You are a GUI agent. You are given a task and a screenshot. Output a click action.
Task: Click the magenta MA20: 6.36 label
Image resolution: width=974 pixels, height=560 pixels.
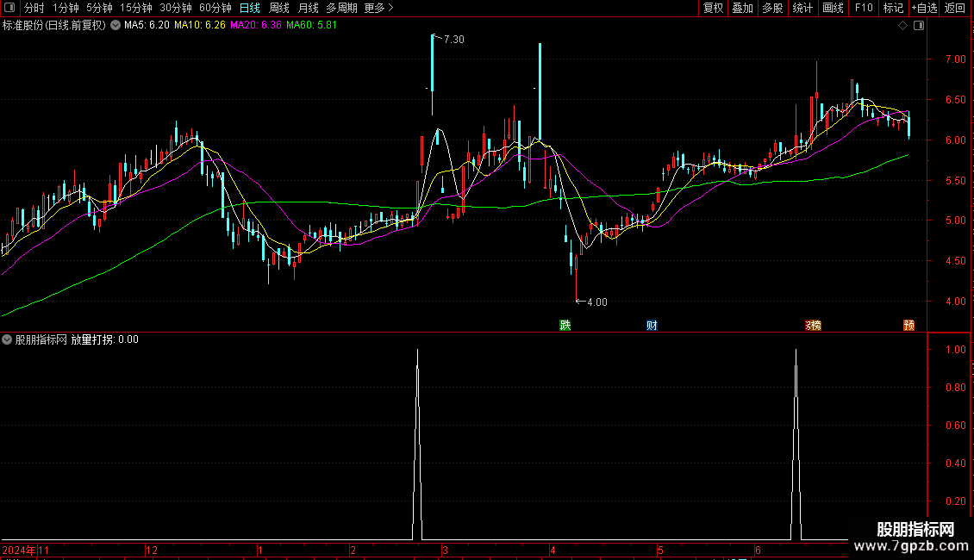[255, 26]
